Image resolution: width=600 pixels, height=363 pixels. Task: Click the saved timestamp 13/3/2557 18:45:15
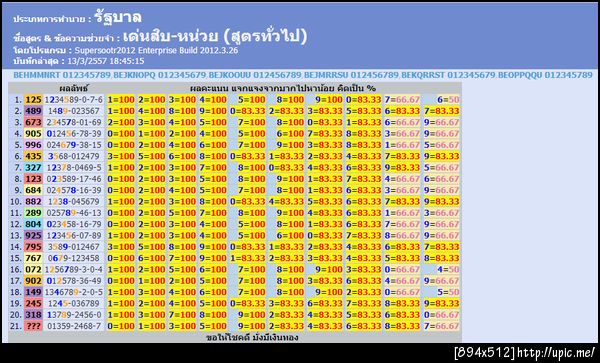coord(106,61)
